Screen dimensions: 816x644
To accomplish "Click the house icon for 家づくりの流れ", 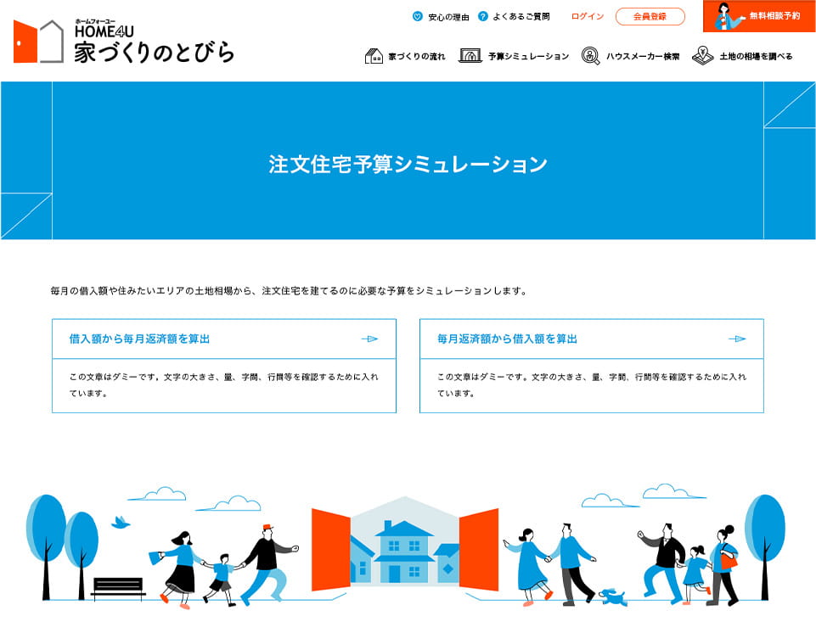I will tap(374, 56).
